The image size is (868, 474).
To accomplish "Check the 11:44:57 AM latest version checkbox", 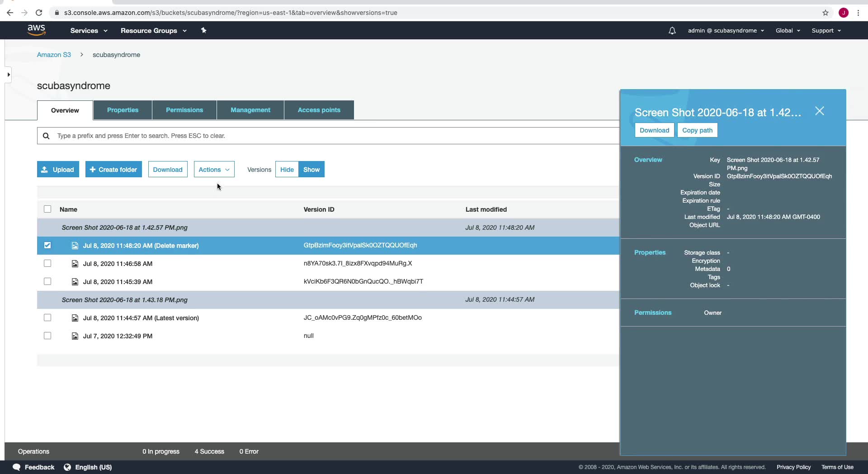I will click(x=47, y=318).
